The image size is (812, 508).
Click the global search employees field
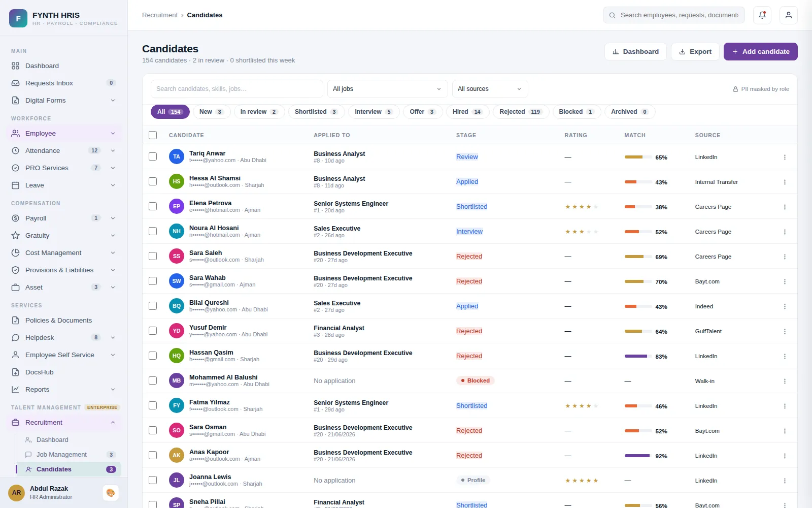pos(674,15)
